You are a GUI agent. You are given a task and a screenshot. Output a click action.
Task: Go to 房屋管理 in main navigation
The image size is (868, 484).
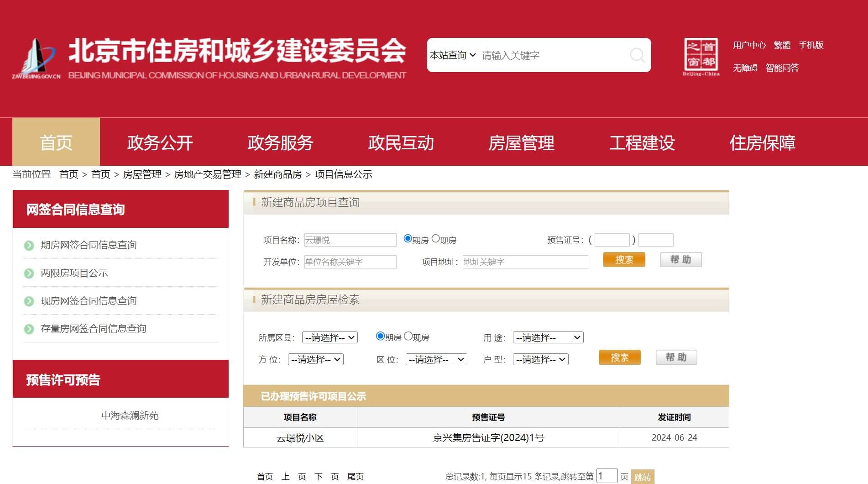521,143
